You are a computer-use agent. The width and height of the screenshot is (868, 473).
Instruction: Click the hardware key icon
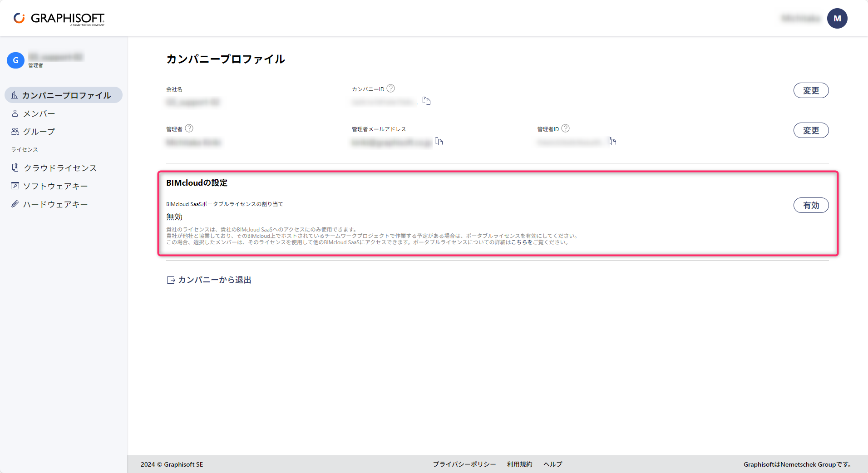point(15,204)
